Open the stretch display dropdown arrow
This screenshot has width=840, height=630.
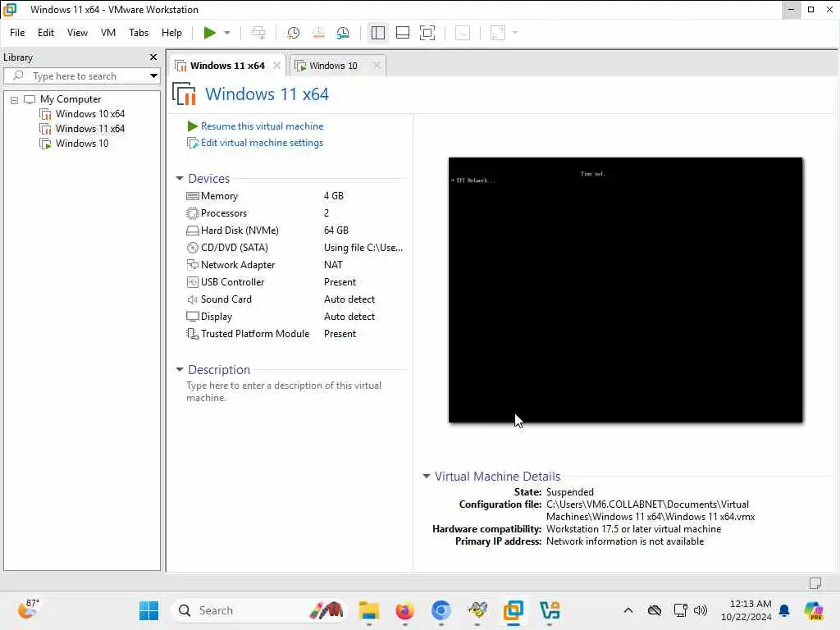(x=515, y=33)
